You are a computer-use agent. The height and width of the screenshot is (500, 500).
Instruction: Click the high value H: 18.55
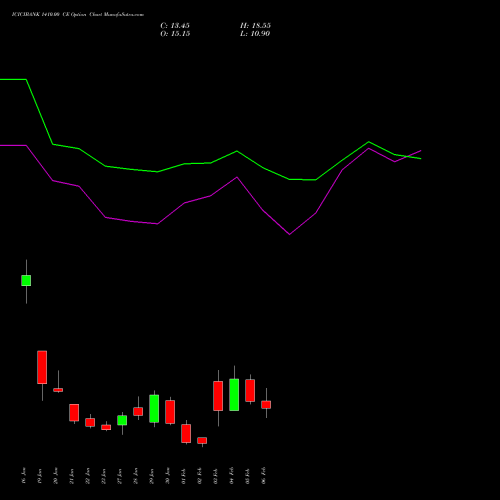(255, 26)
